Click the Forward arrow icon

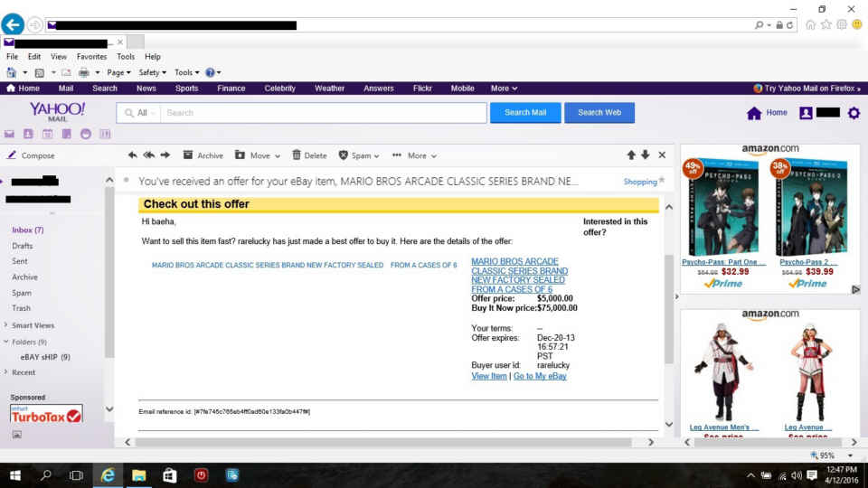tap(165, 155)
